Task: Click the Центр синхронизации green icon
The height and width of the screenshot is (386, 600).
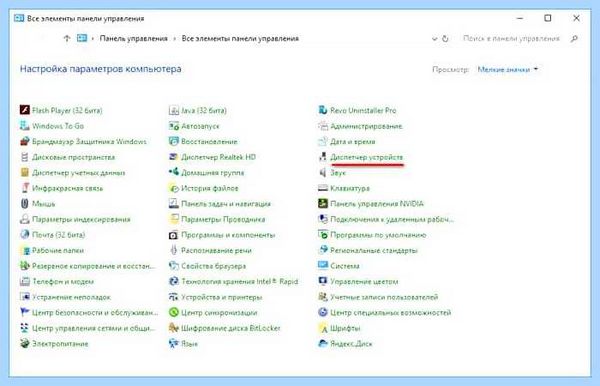Action: [174, 313]
